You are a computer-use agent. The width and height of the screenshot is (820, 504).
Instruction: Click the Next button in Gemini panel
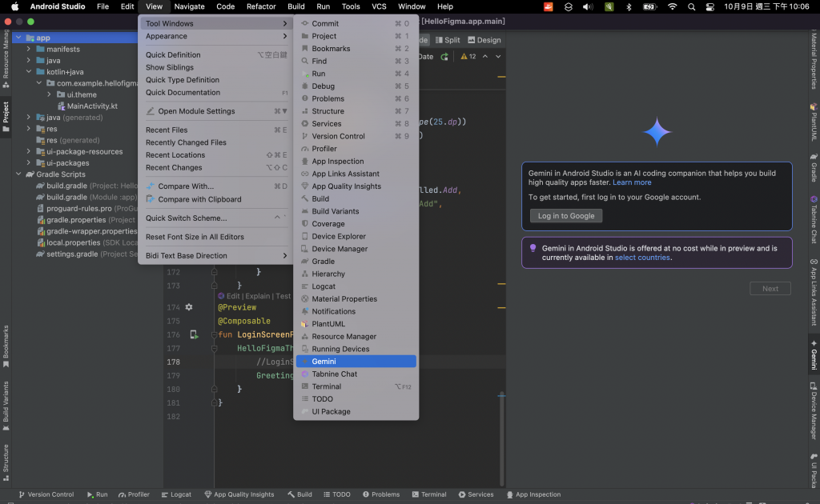pos(770,288)
